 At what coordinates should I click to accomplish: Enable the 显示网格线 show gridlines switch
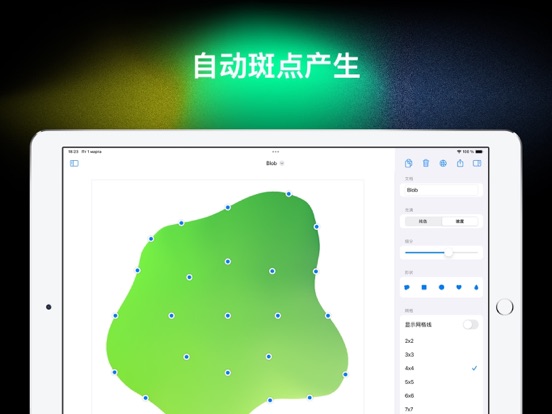(471, 325)
